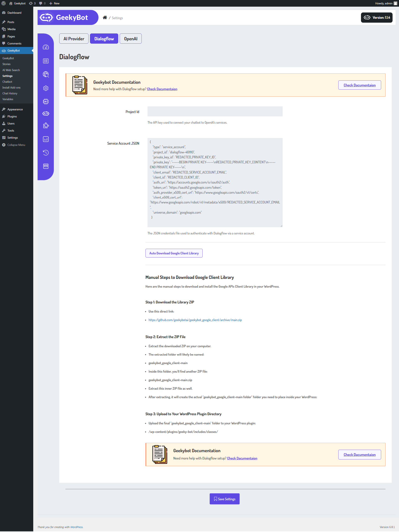Open Appearance in WordPress menu

tap(17, 109)
